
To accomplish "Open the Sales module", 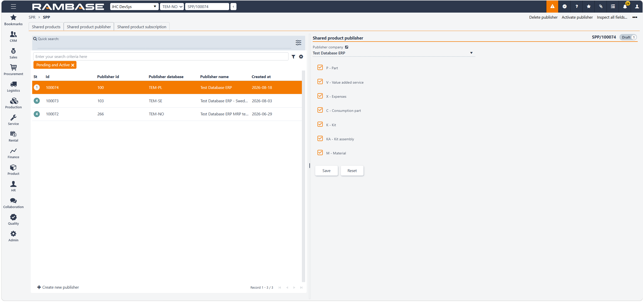I will coord(13,53).
